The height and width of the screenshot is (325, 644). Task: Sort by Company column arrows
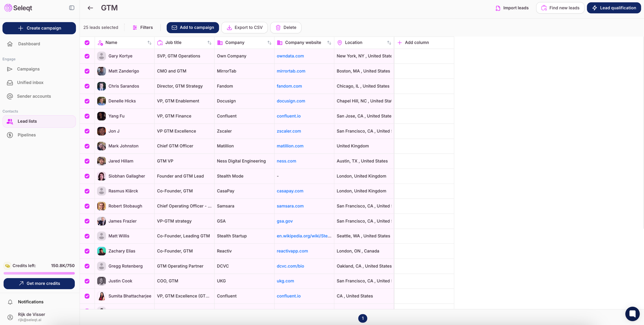[x=269, y=43]
